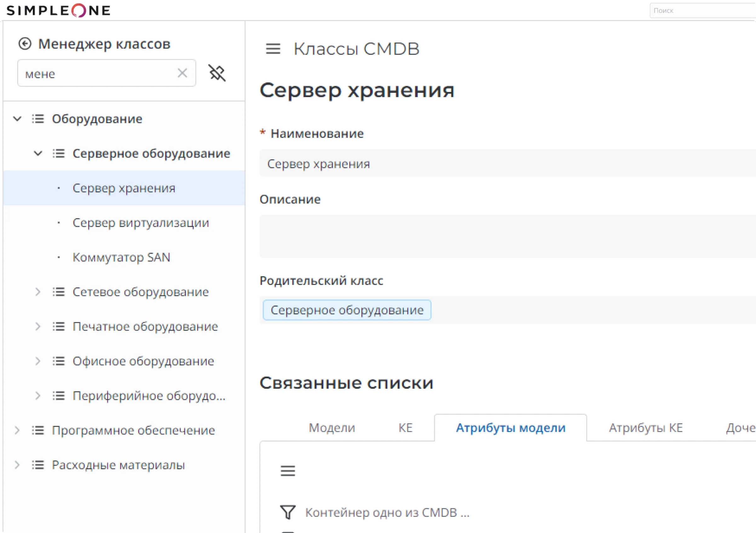Open the Периферийное оборудо... class
This screenshot has height=533, width=756.
[149, 396]
